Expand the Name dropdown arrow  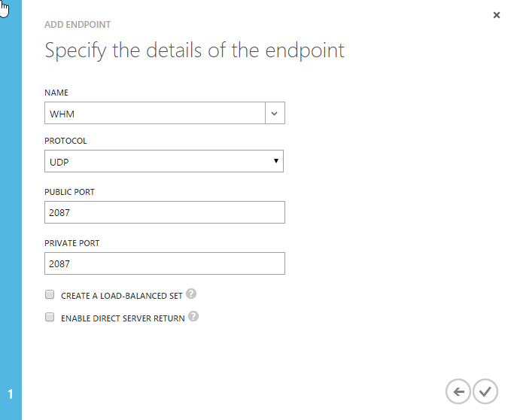275,113
